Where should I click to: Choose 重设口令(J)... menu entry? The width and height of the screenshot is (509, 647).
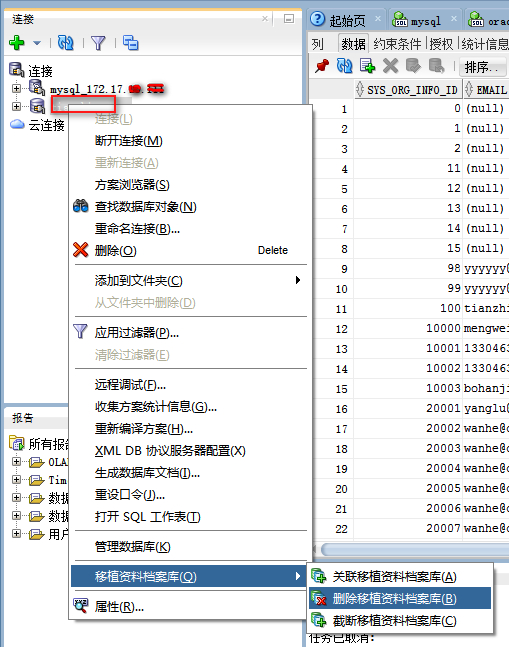pyautogui.click(x=130, y=494)
